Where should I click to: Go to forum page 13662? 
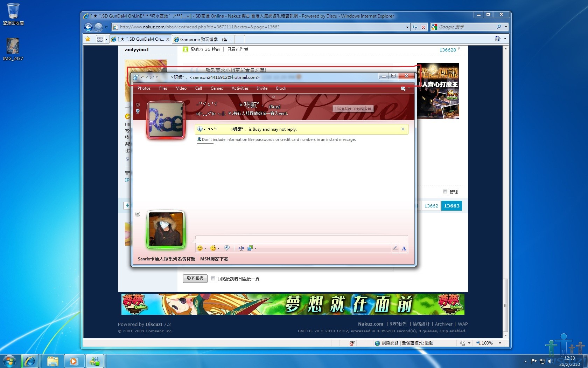point(431,206)
